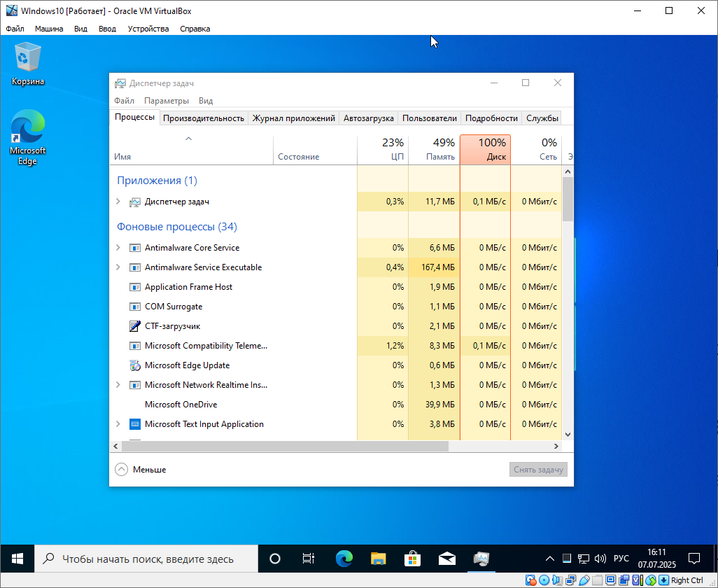Viewport: 718px width, 588px height.
Task: Expand Microsoft Network Realtime Ins... row
Action: pyautogui.click(x=118, y=385)
